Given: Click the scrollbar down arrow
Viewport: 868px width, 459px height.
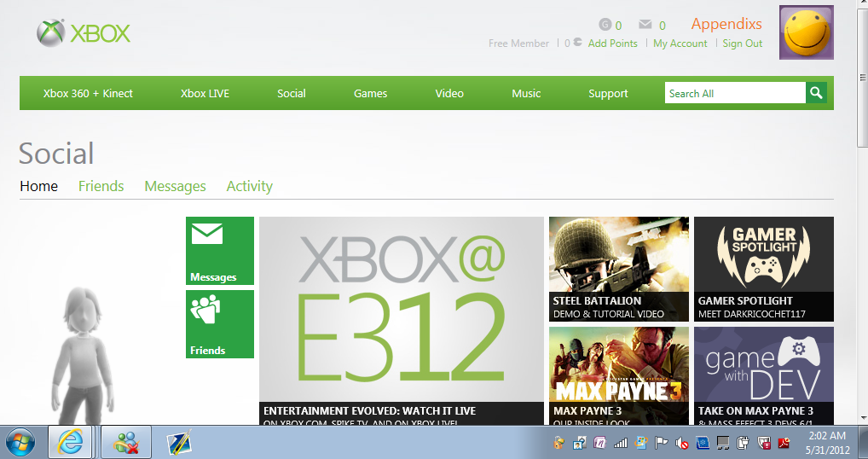Looking at the screenshot, I should (x=863, y=419).
